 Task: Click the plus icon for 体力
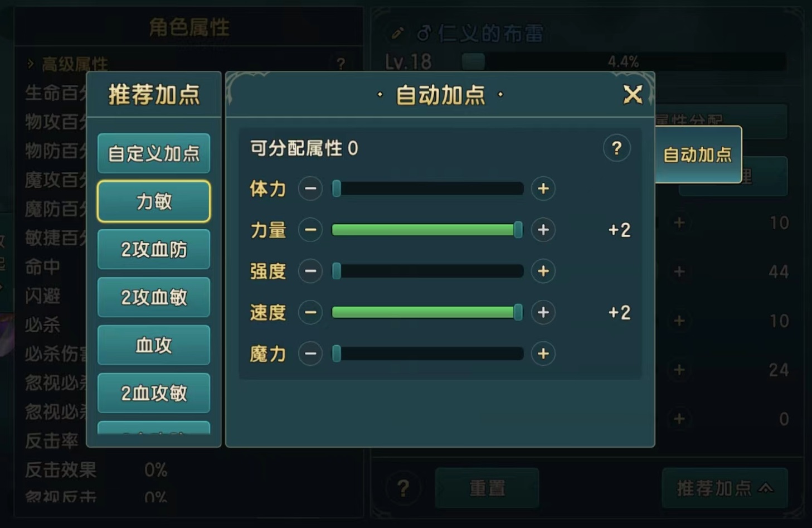coord(543,188)
